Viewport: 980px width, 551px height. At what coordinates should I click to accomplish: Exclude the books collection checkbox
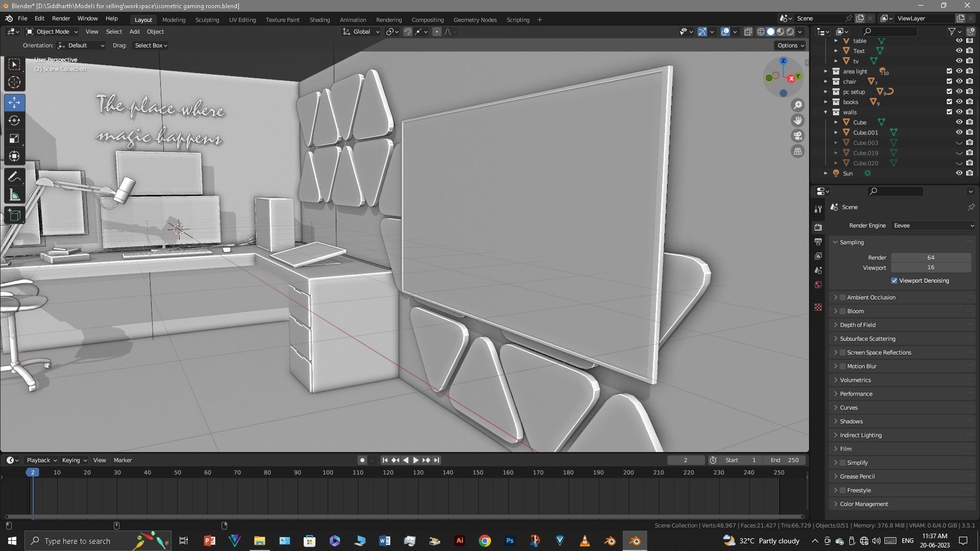click(949, 102)
